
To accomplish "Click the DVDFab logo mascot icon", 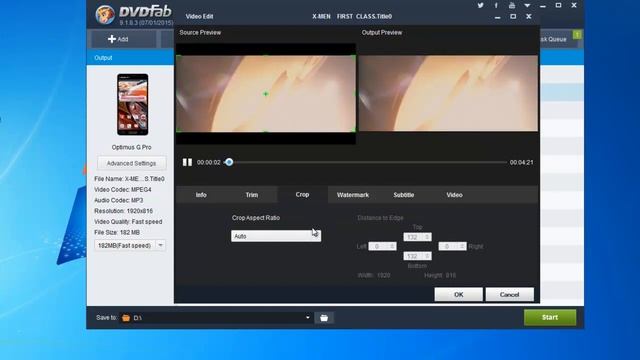I will (105, 15).
